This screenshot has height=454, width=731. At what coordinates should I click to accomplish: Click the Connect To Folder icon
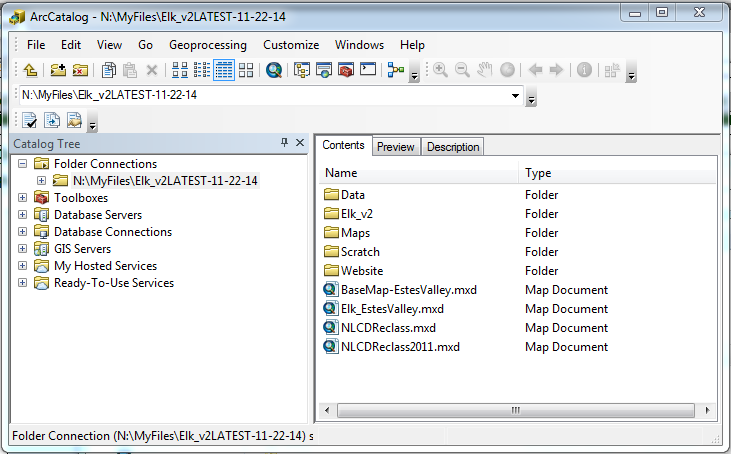58,70
